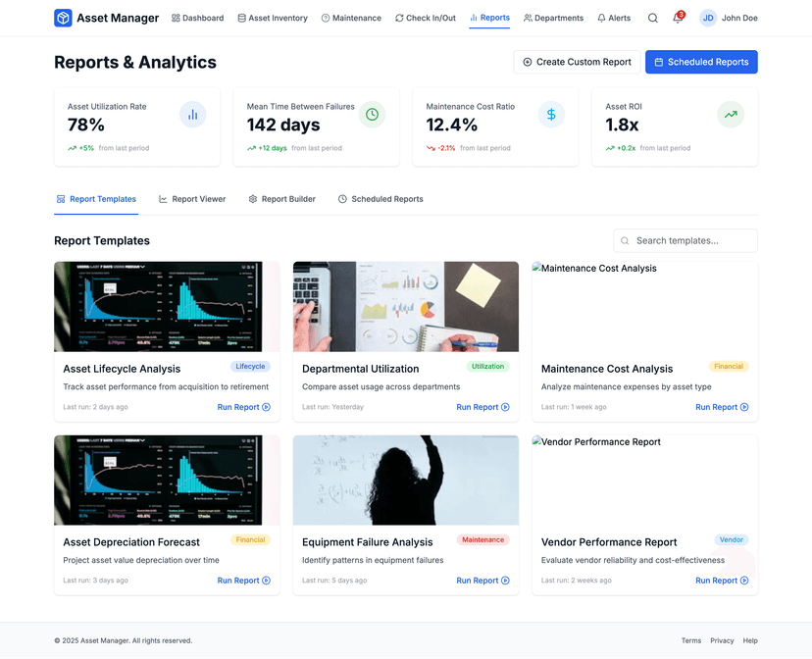
Task: Select the Scheduled Reports tab
Action: (381, 199)
